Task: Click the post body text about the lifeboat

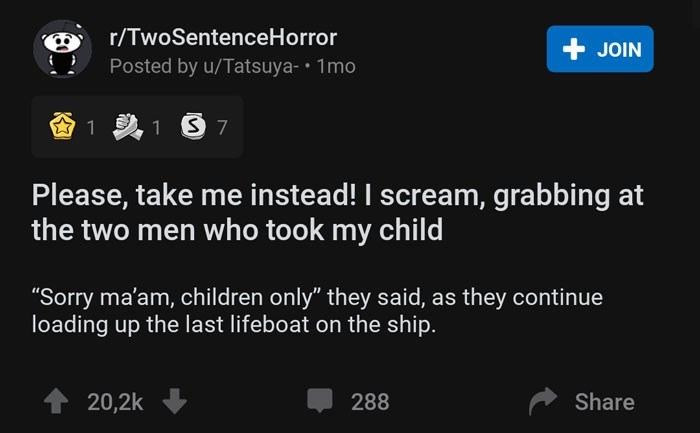Action: tap(317, 312)
